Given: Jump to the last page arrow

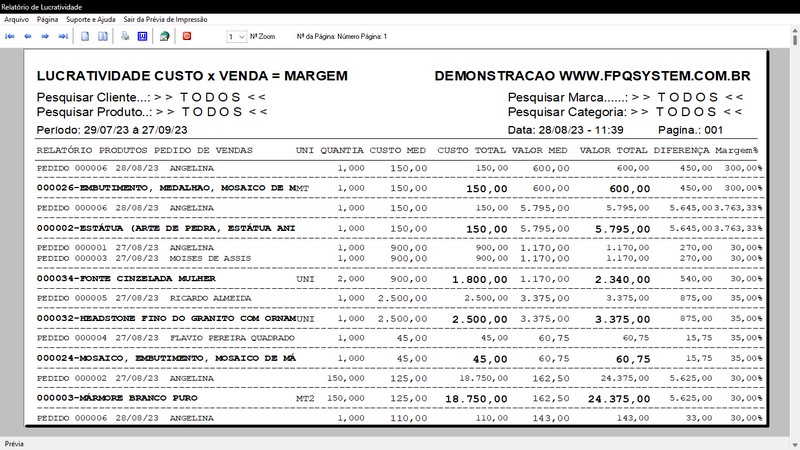Looking at the screenshot, I should (x=63, y=36).
